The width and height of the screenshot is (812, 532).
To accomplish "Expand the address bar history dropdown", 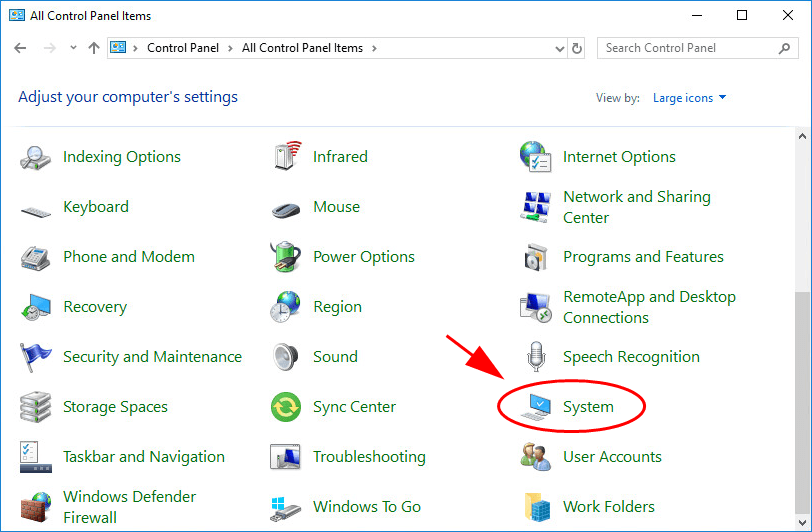I will (559, 49).
